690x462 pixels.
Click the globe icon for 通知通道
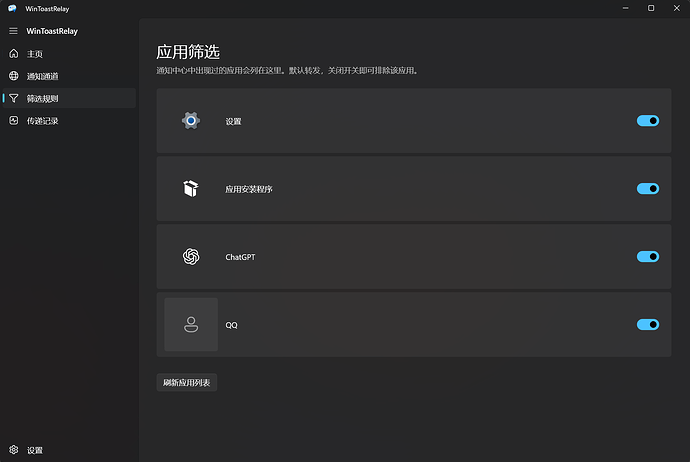point(14,76)
